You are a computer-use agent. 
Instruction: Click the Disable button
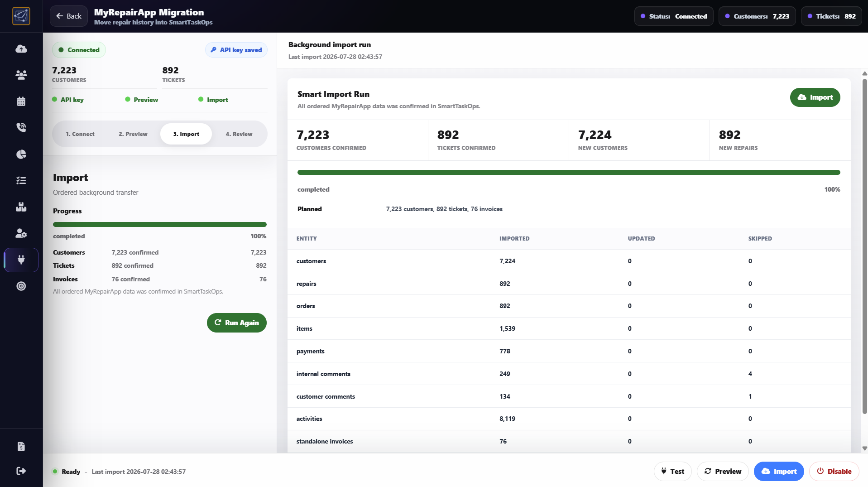click(834, 472)
